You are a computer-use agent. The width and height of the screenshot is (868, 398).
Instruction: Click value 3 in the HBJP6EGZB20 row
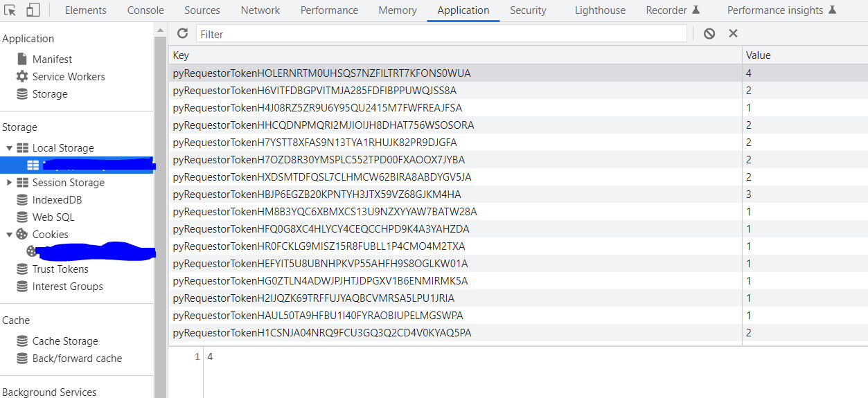(749, 194)
